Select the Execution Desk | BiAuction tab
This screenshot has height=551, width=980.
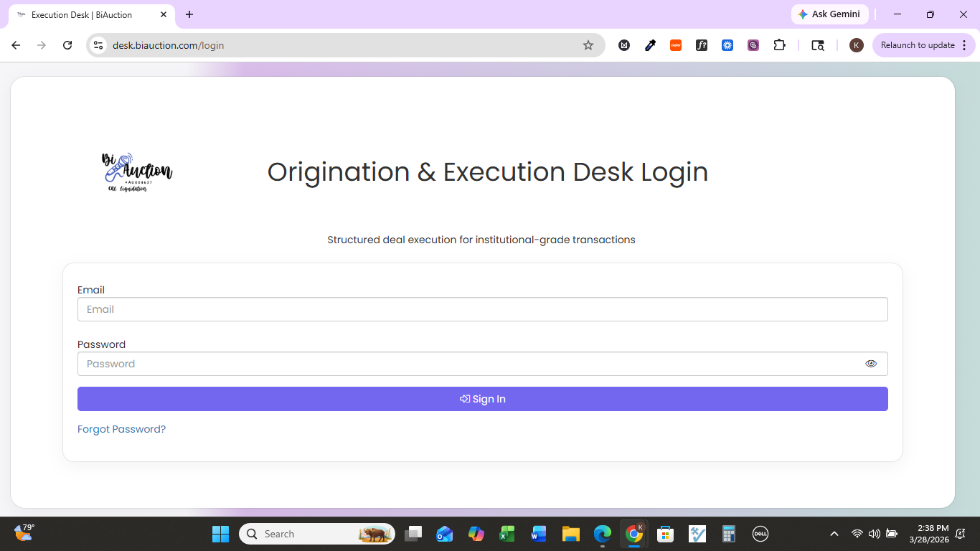point(92,14)
